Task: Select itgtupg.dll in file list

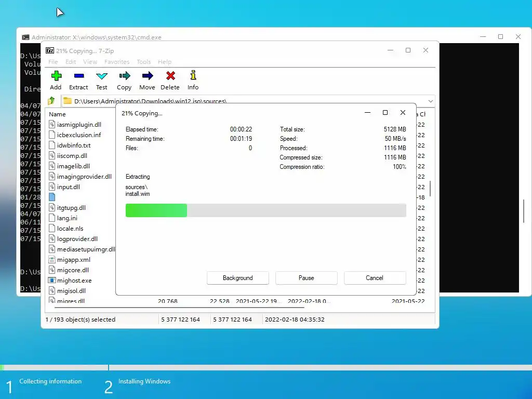Action: coord(71,208)
